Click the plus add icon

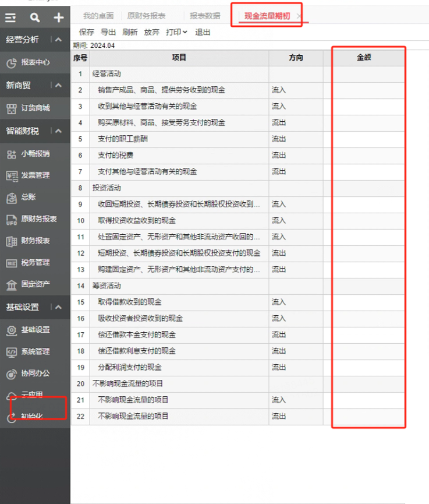(x=58, y=17)
